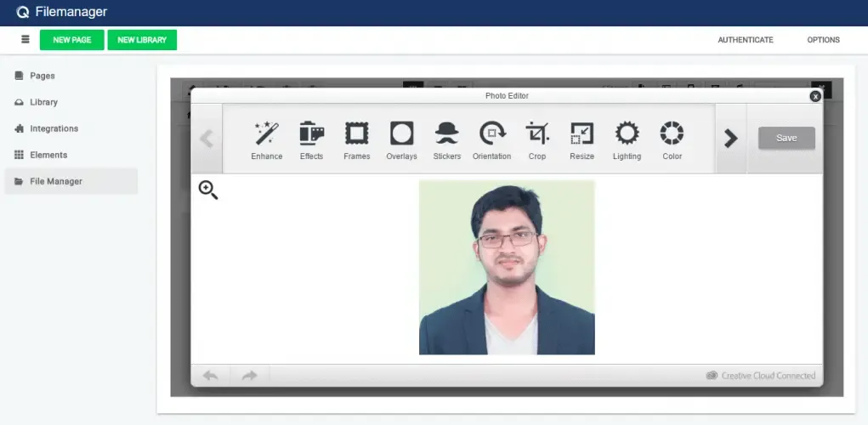This screenshot has width=868, height=425.
Task: Show previous tools with left chevron
Action: pos(207,139)
